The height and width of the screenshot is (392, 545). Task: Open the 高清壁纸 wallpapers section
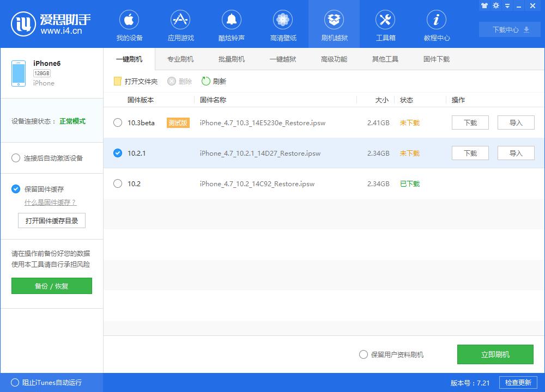click(x=283, y=24)
